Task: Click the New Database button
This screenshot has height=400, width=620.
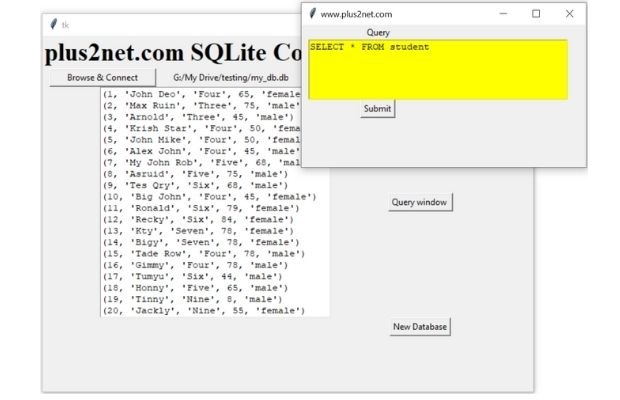Action: pyautogui.click(x=420, y=327)
